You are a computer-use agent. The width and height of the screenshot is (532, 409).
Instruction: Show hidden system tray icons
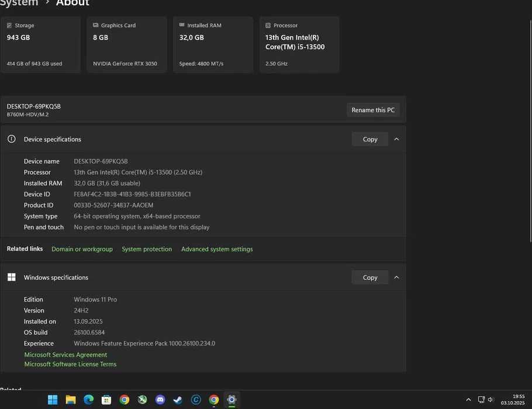point(468,400)
